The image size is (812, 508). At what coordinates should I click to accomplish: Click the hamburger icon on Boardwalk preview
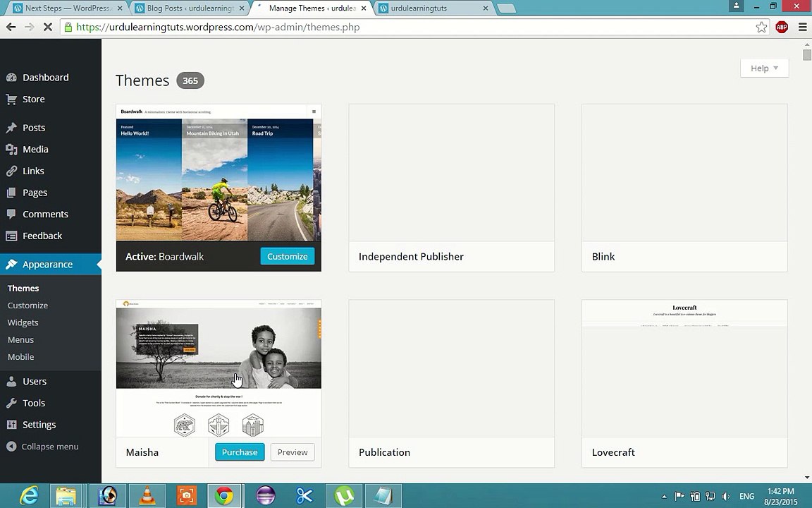click(314, 111)
